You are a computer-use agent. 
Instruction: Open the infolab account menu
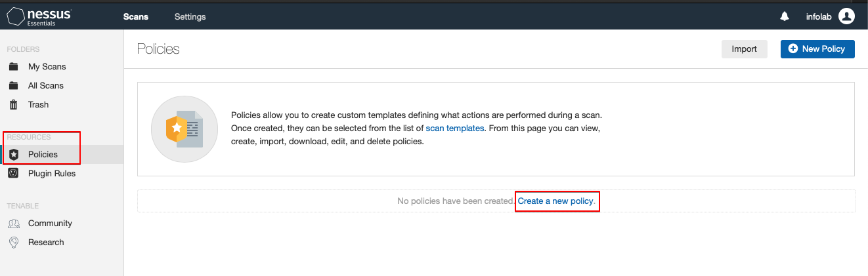(819, 17)
